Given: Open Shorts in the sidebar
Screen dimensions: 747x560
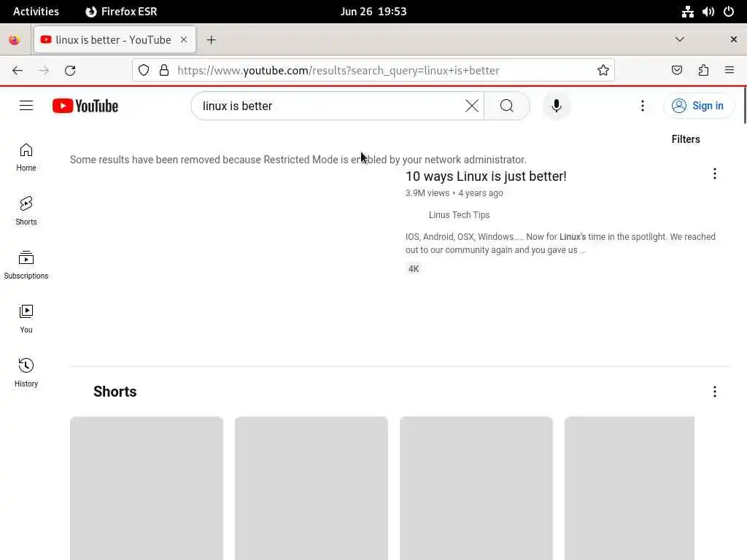Looking at the screenshot, I should (26, 211).
